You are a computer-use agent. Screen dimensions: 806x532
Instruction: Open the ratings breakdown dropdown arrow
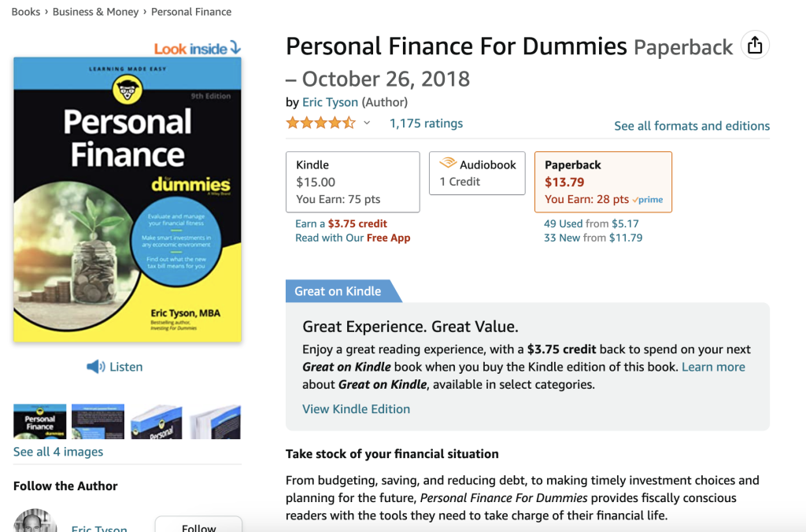click(x=365, y=124)
